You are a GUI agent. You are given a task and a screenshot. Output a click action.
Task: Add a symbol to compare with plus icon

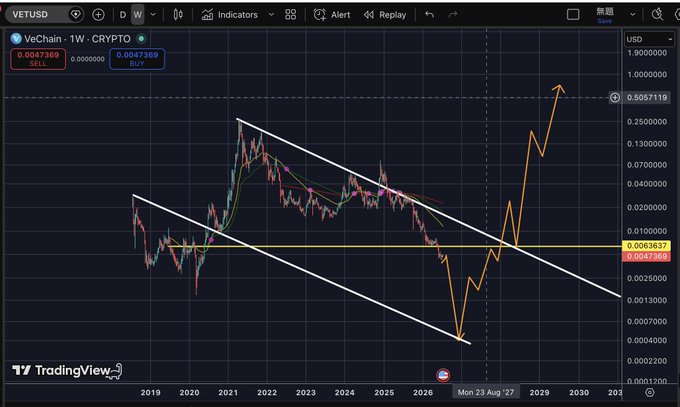pos(98,15)
